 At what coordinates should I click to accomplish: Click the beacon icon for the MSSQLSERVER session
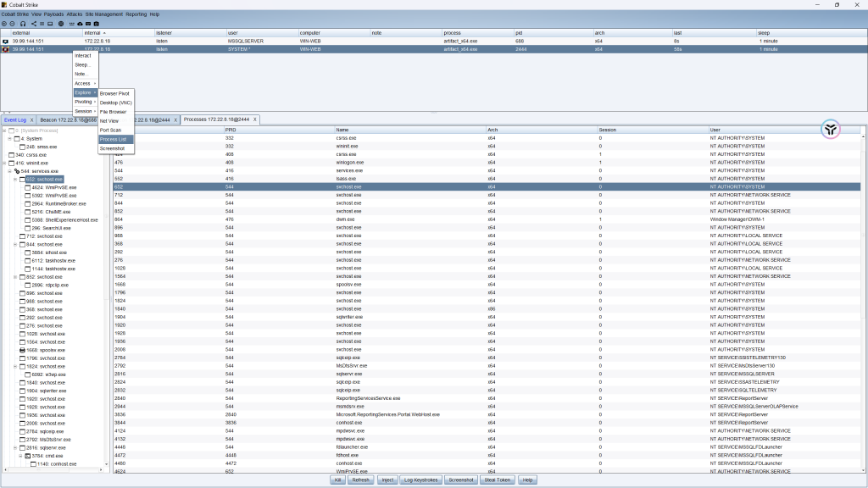pyautogui.click(x=6, y=41)
